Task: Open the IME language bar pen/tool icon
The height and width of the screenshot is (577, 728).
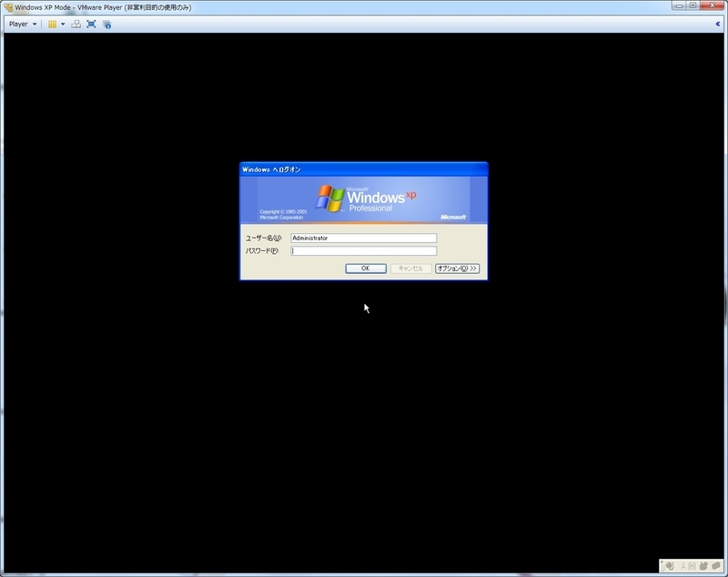Action: 670,566
